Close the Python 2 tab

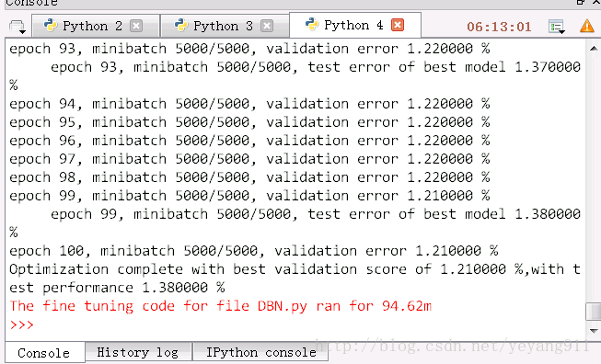tap(135, 26)
